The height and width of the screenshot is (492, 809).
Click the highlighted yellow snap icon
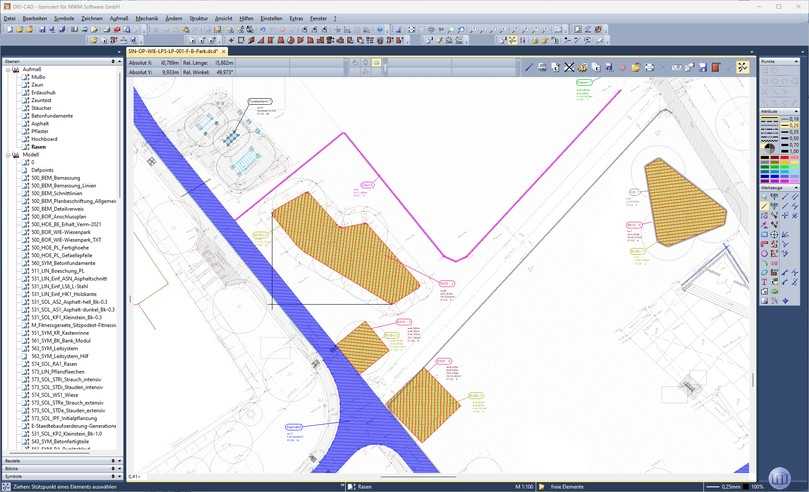click(743, 67)
